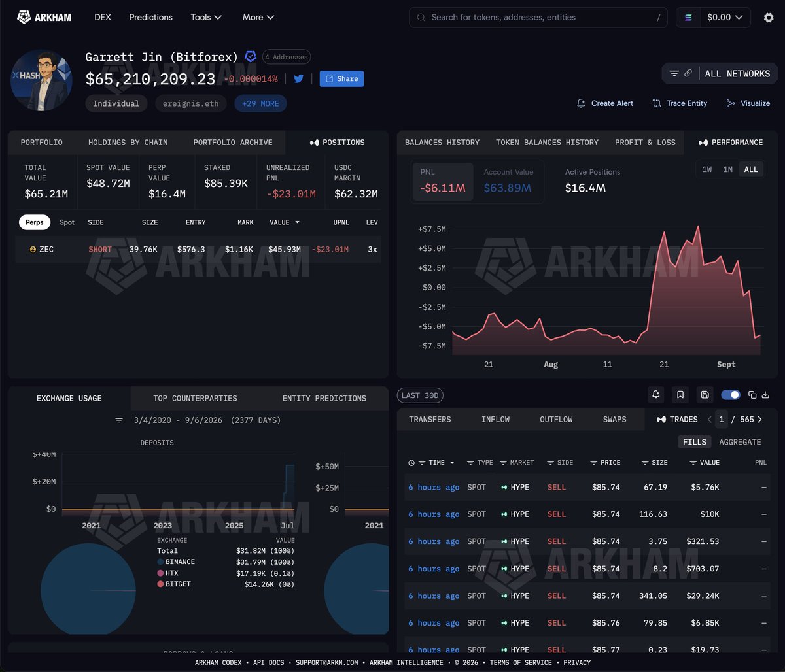Viewport: 785px width, 672px height.
Task: Click Trace Entity
Action: coord(680,103)
